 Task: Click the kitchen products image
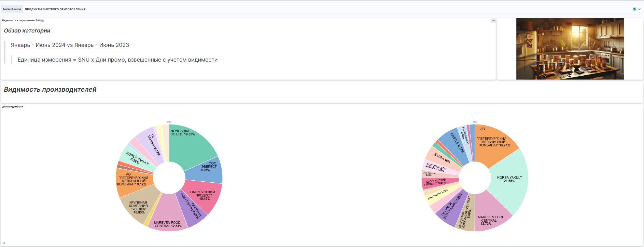pos(570,49)
